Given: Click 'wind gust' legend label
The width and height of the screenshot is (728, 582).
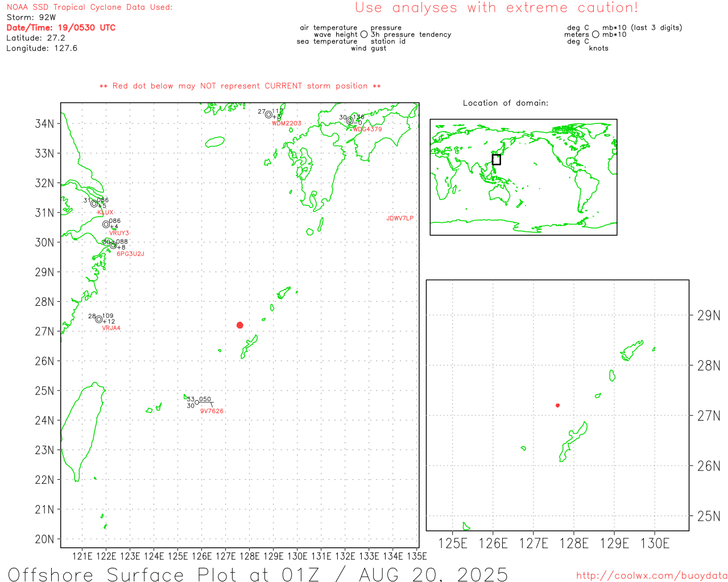Looking at the screenshot, I should pos(369,48).
